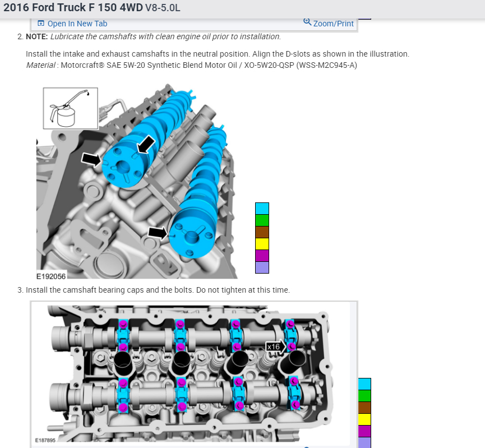This screenshot has height=448, width=485.
Task: Click the Open In New Tab link
Action: [77, 24]
